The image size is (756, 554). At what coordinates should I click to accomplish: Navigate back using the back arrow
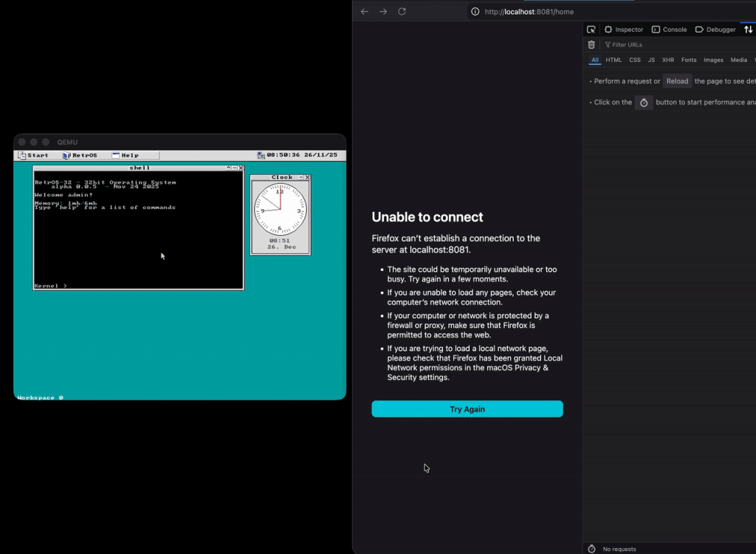363,11
